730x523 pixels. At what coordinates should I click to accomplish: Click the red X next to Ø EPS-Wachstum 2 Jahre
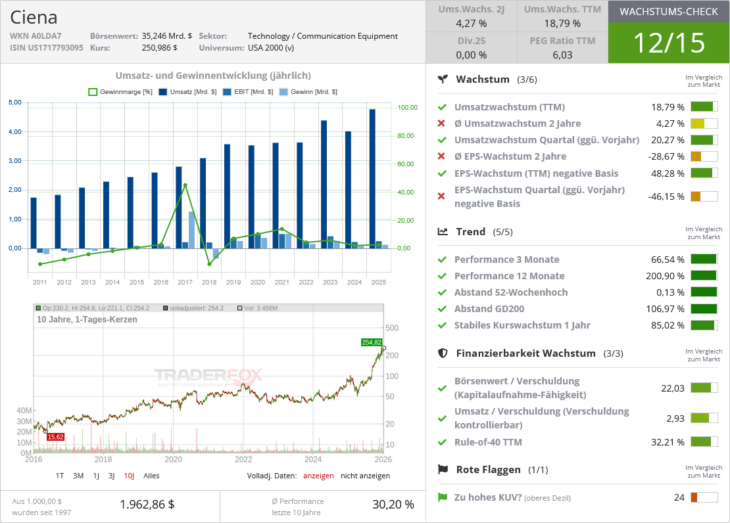click(x=442, y=157)
